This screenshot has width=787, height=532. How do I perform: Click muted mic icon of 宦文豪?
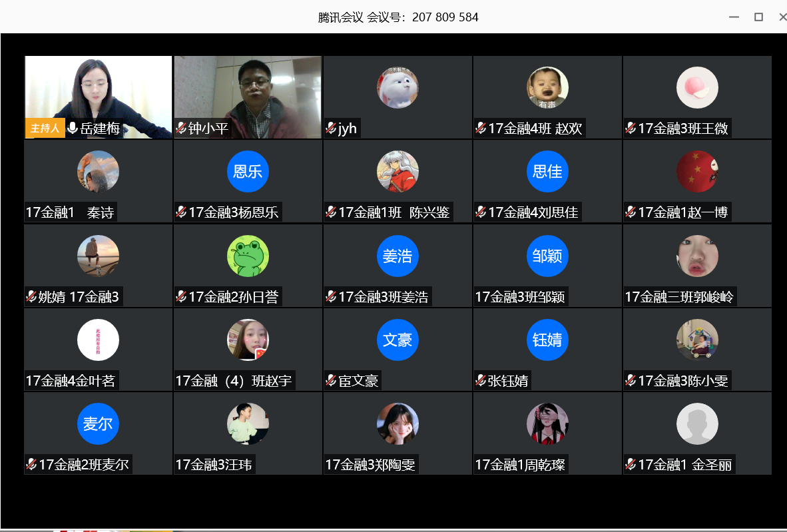tap(331, 380)
